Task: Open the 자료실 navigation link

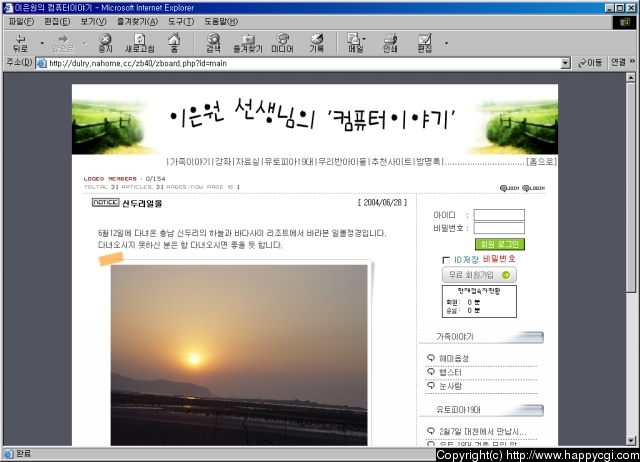Action: coord(247,162)
